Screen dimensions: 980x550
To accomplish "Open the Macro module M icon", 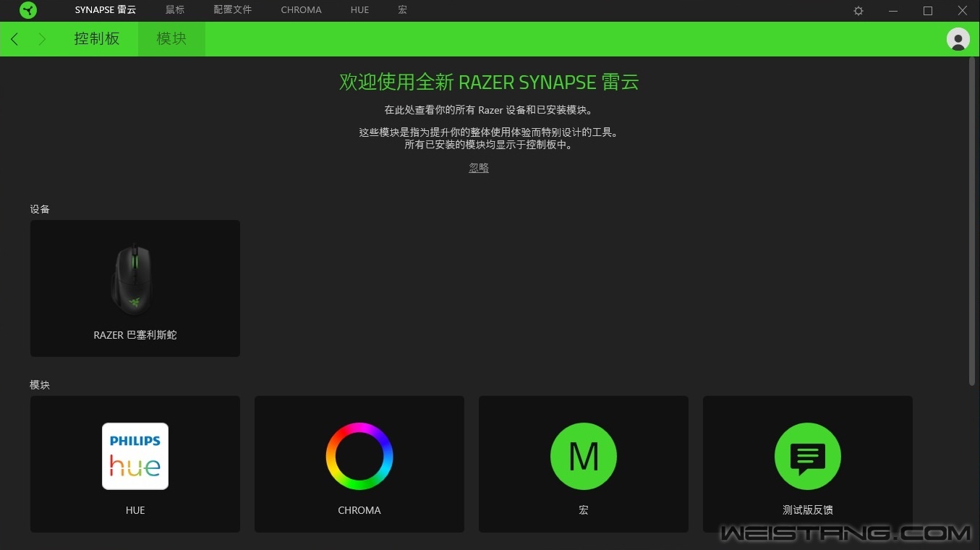I will (x=584, y=456).
